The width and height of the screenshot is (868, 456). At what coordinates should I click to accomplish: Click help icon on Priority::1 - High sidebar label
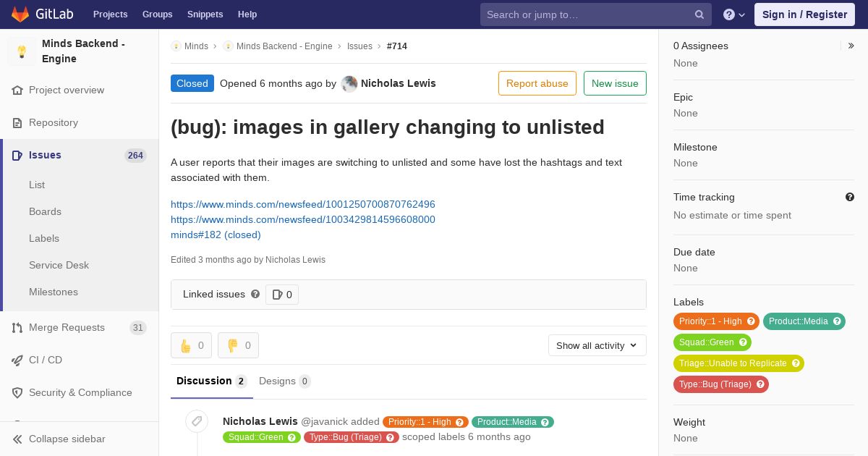[x=751, y=321]
